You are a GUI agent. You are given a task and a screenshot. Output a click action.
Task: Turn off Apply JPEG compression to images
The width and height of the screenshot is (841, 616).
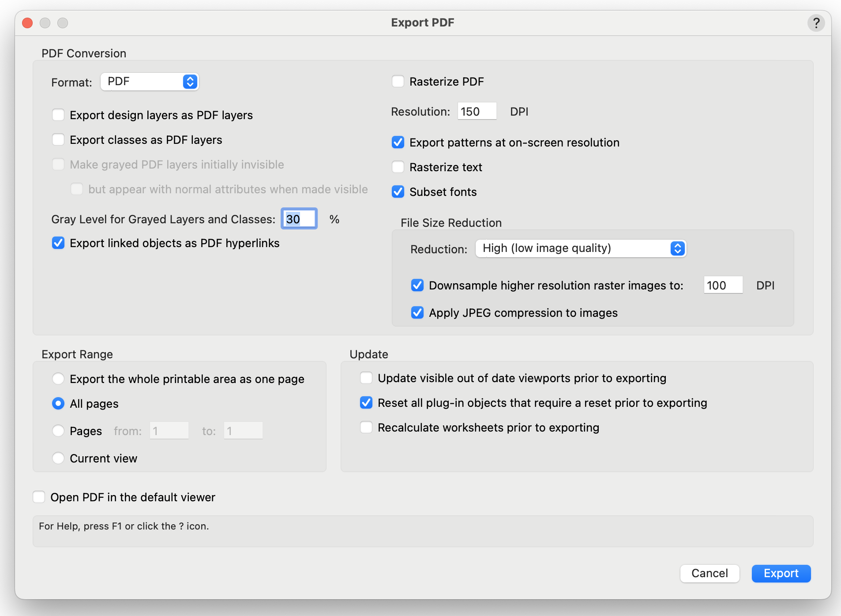point(417,313)
